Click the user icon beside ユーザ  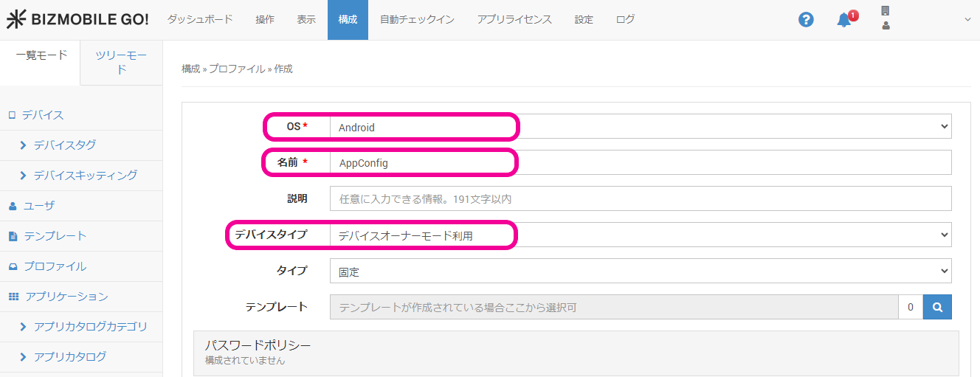point(13,206)
